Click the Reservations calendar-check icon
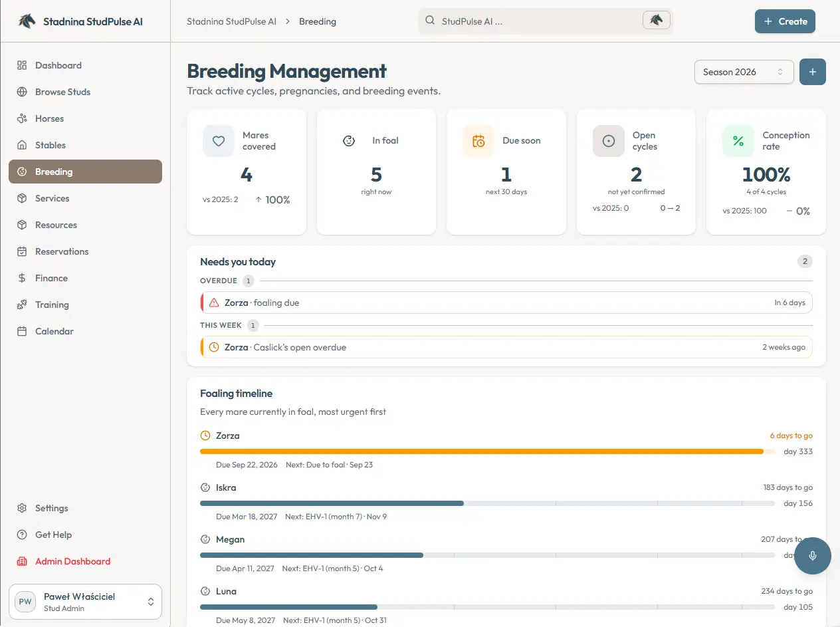Viewport: 840px width, 627px height. [22, 251]
